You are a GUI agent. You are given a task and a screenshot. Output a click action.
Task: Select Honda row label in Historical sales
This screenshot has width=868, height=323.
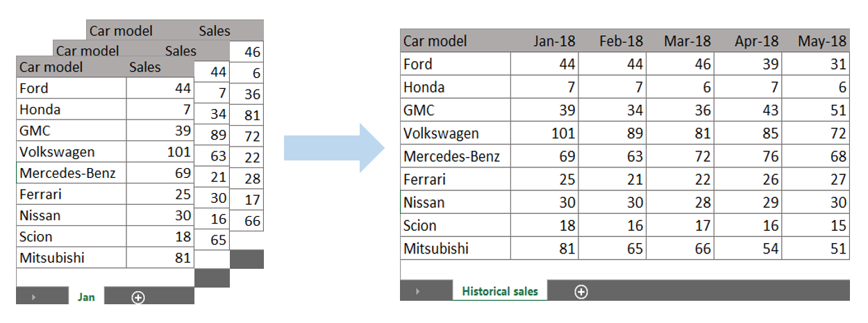tap(456, 87)
